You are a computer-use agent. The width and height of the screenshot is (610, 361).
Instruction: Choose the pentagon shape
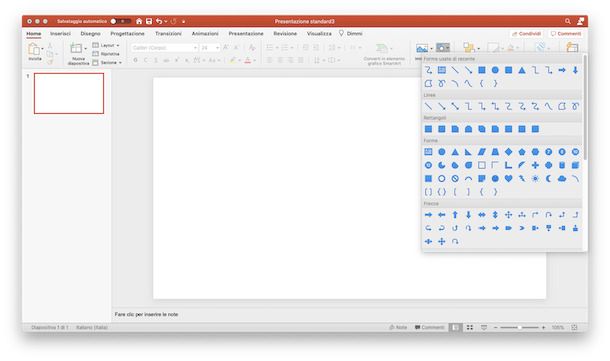522,152
